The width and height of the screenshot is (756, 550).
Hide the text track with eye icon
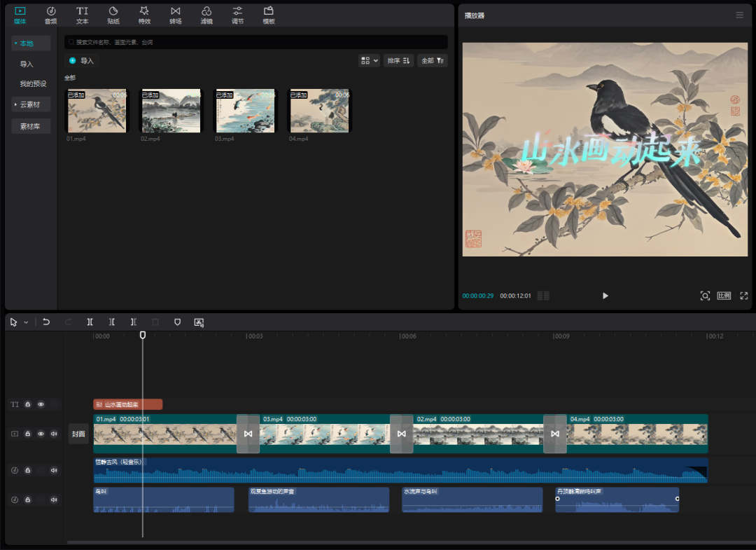pos(41,404)
